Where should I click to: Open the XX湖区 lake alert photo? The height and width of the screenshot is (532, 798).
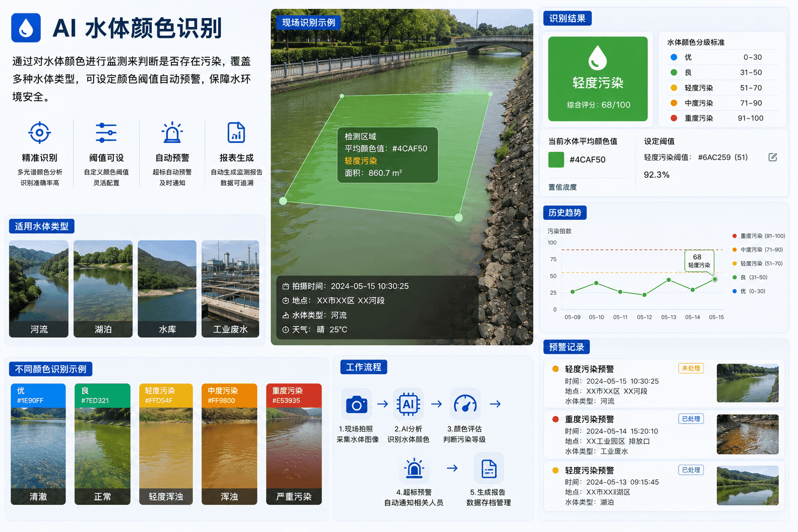[748, 486]
